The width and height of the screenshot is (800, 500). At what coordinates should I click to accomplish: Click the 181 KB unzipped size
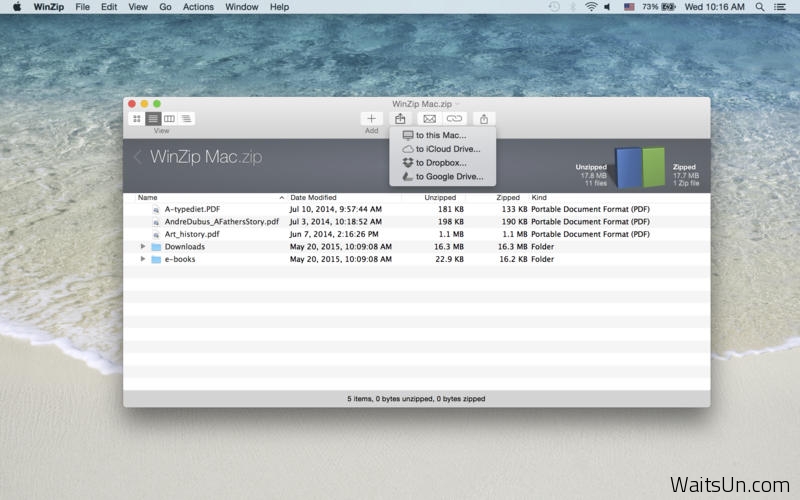[x=451, y=209]
